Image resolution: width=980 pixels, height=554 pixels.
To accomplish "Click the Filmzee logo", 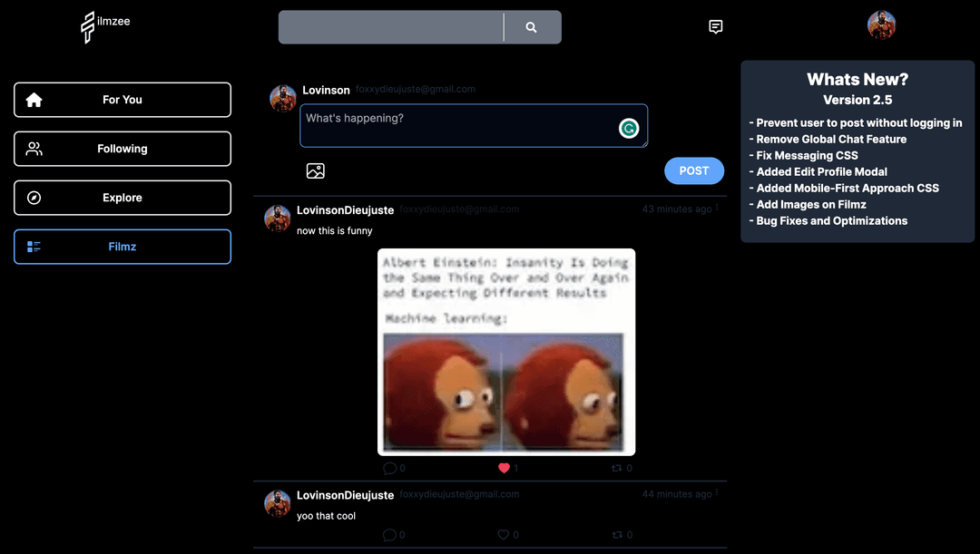I will 104,26.
